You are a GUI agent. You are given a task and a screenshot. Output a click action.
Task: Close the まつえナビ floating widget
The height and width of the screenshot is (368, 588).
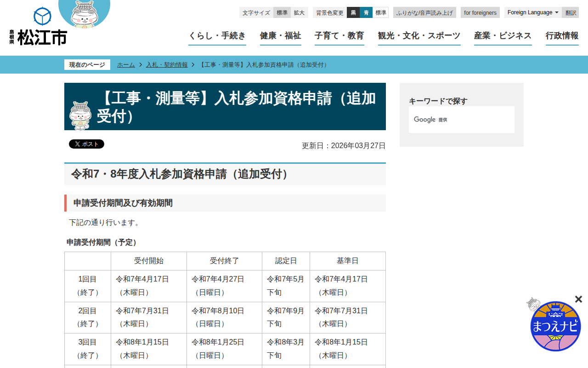(x=578, y=299)
